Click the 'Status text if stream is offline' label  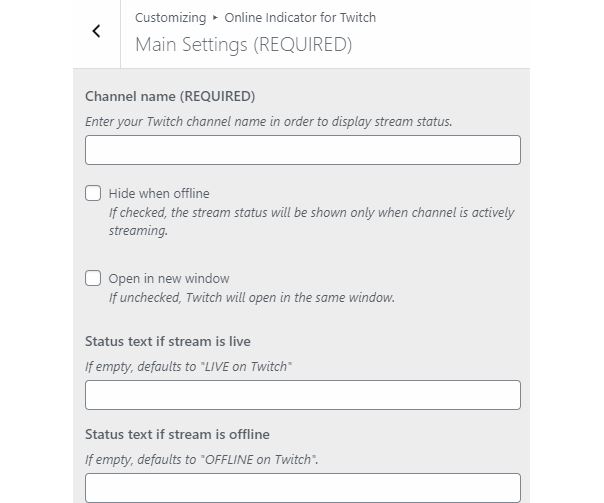tap(177, 434)
